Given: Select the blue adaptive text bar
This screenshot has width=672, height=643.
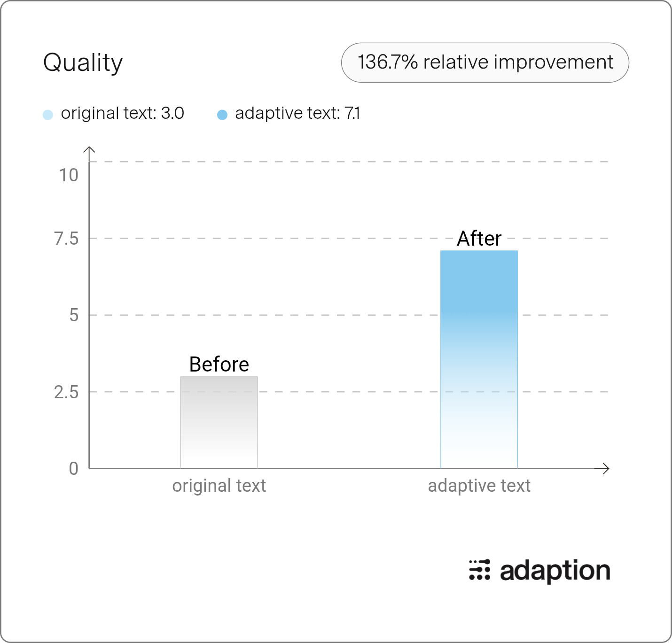Looking at the screenshot, I should pos(479,359).
